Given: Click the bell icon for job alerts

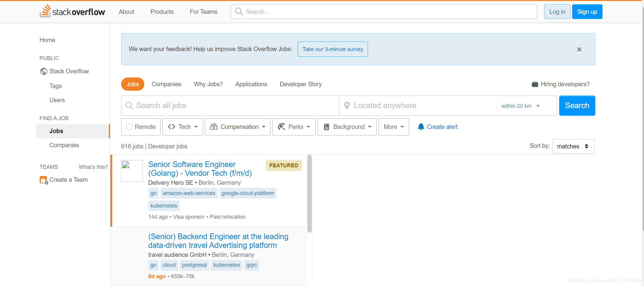Looking at the screenshot, I should (x=421, y=127).
